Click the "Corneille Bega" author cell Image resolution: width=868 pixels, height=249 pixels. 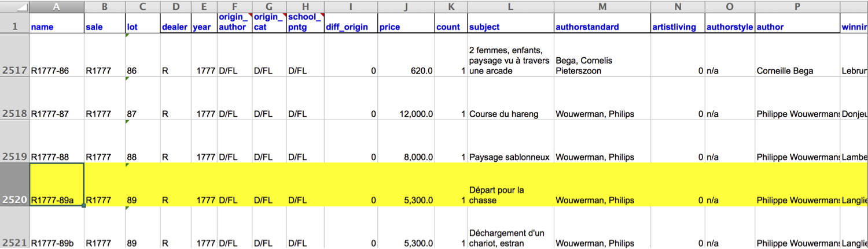(x=797, y=70)
